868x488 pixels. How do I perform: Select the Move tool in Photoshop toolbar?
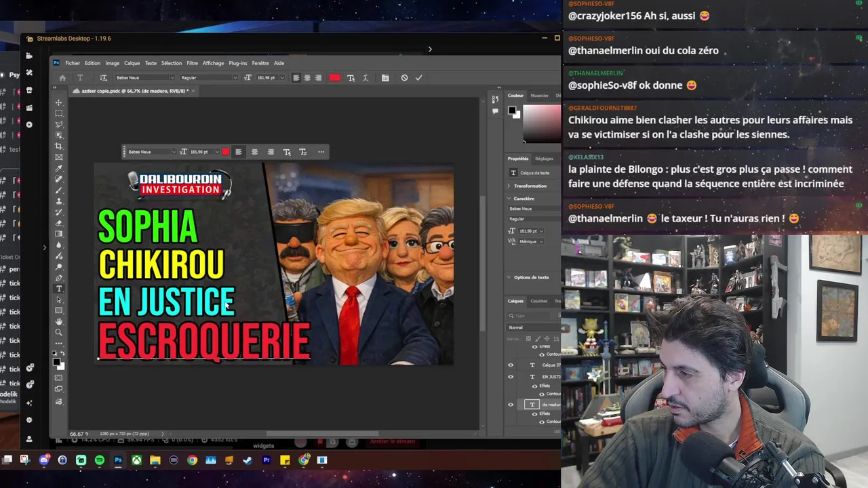59,102
